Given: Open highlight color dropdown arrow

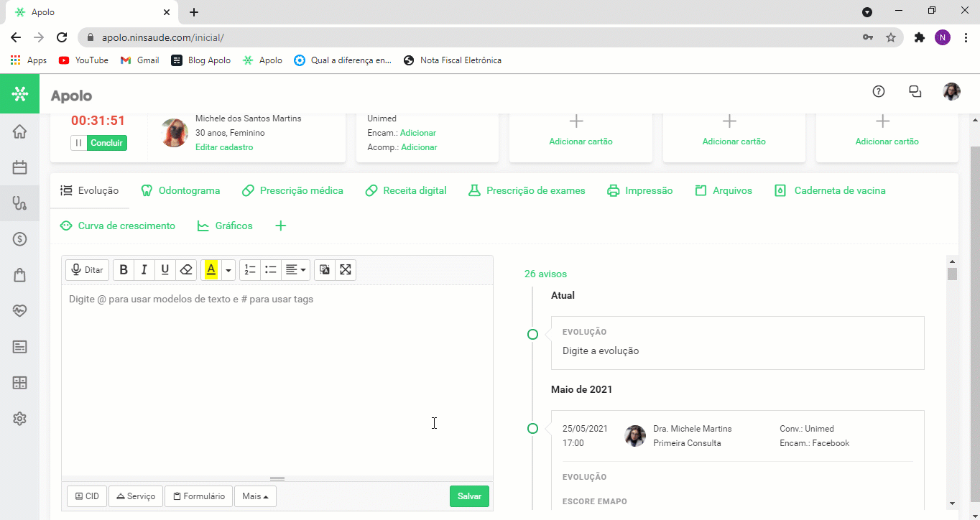Looking at the screenshot, I should tap(228, 270).
